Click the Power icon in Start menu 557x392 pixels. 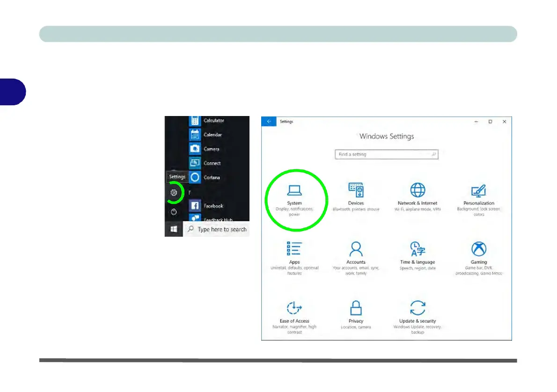174,212
